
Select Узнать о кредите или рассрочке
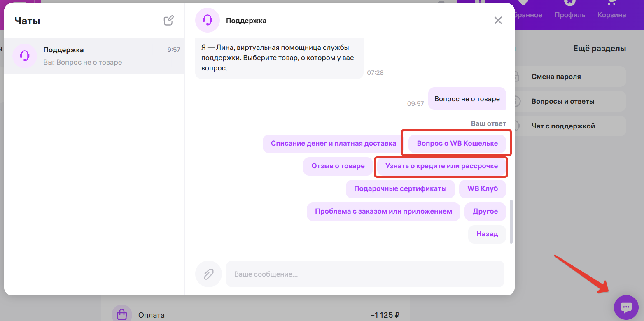pos(441,166)
